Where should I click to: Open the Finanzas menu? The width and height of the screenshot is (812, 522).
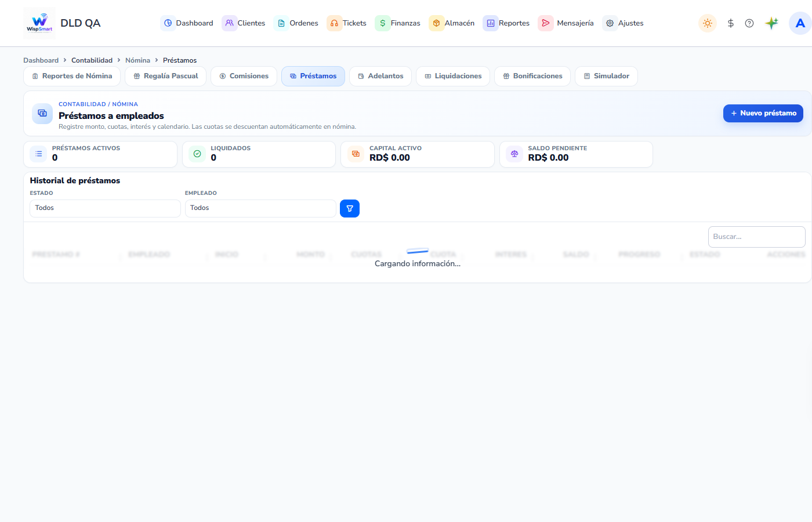click(398, 23)
